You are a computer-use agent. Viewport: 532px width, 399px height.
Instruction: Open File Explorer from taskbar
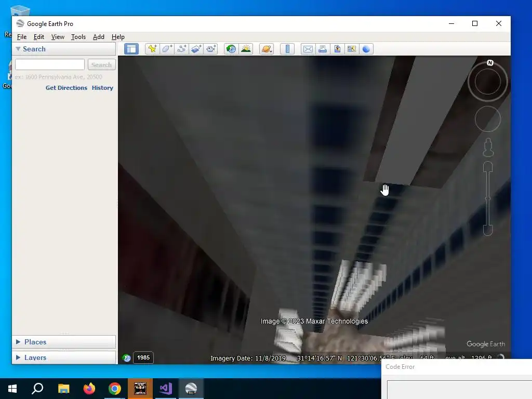click(63, 389)
